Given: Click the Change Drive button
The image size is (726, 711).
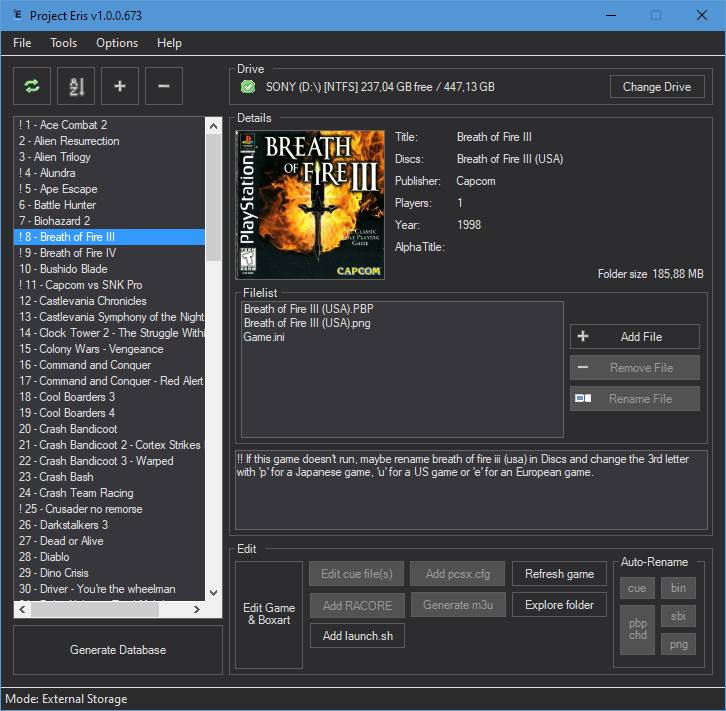Looking at the screenshot, I should 657,87.
